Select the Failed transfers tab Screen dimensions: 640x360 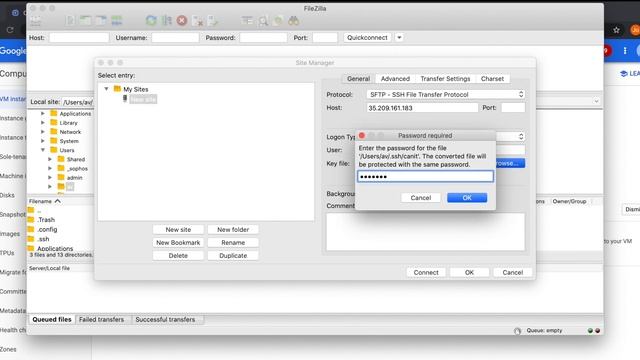101,320
